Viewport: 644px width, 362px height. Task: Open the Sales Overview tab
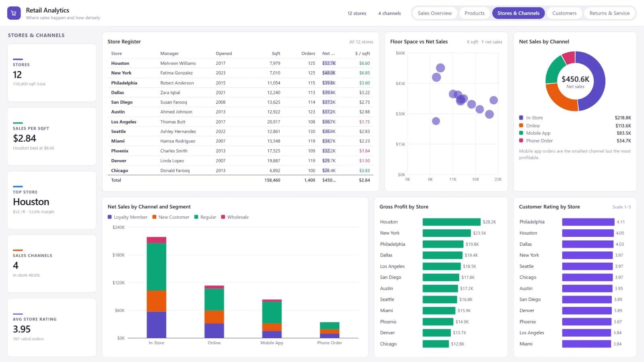pyautogui.click(x=435, y=13)
